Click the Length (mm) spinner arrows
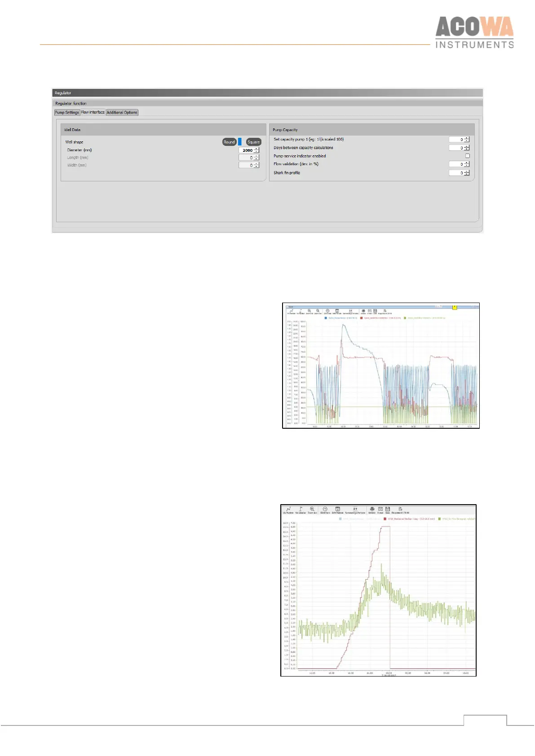Image resolution: width=535 pixels, height=756 pixels. pos(256,158)
